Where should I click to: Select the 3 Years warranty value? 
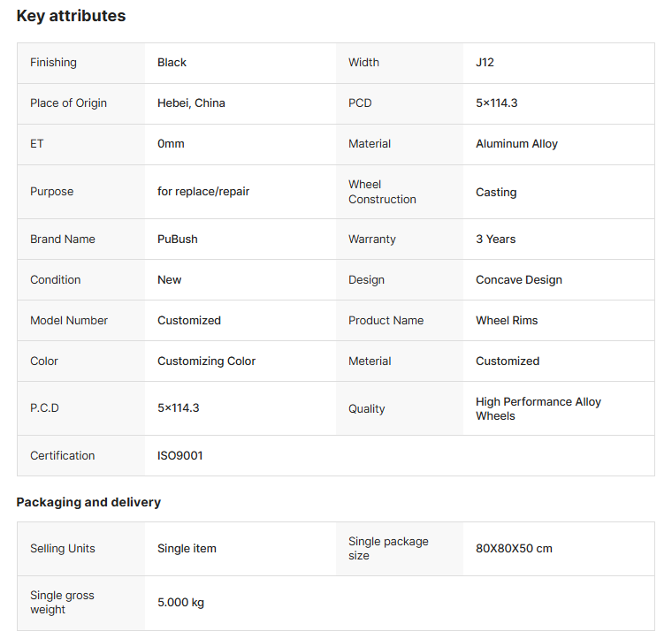[x=495, y=240]
